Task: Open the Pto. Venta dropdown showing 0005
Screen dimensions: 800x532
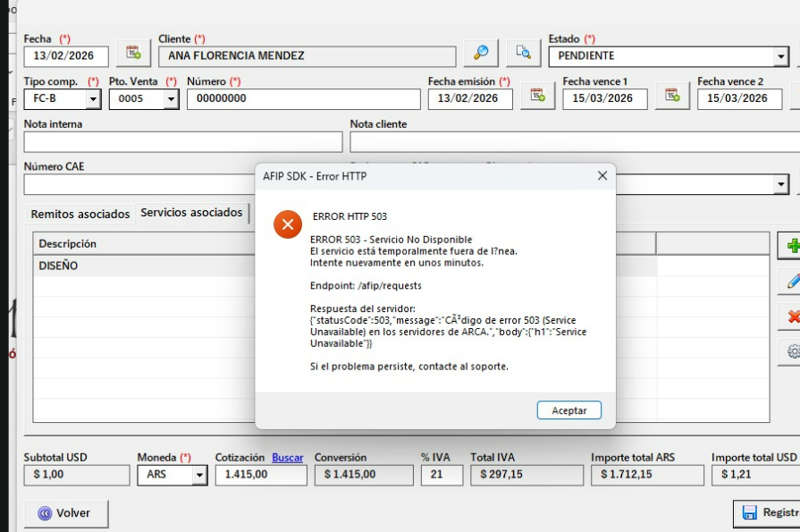Action: click(x=171, y=99)
